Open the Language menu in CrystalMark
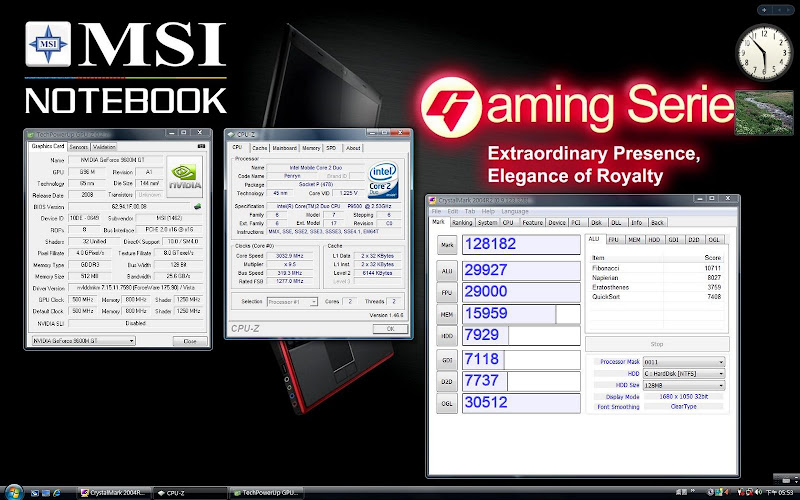The width and height of the screenshot is (800, 500). [x=515, y=211]
